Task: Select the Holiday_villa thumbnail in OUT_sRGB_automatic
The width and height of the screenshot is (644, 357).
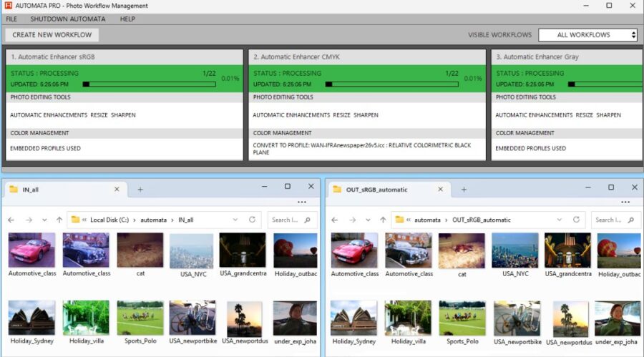Action: (x=408, y=318)
